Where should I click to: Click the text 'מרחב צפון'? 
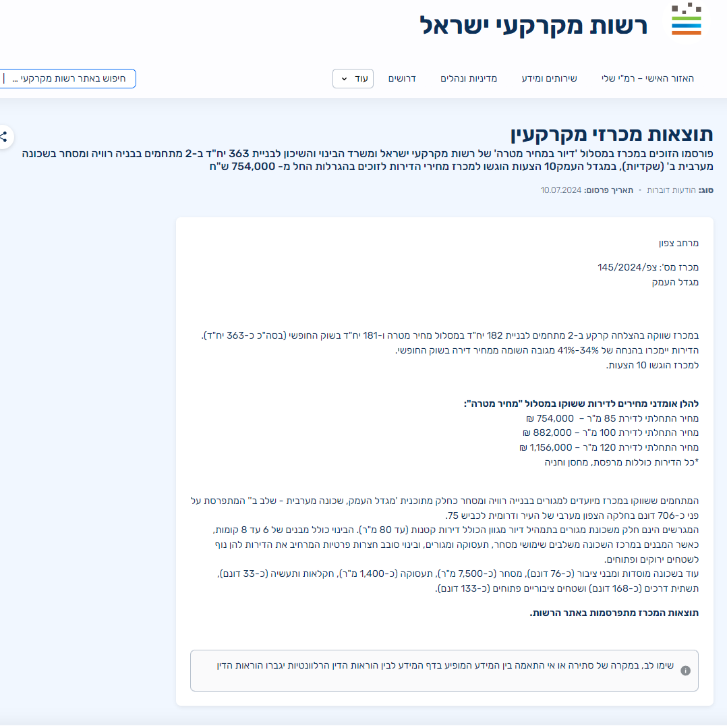[678, 243]
